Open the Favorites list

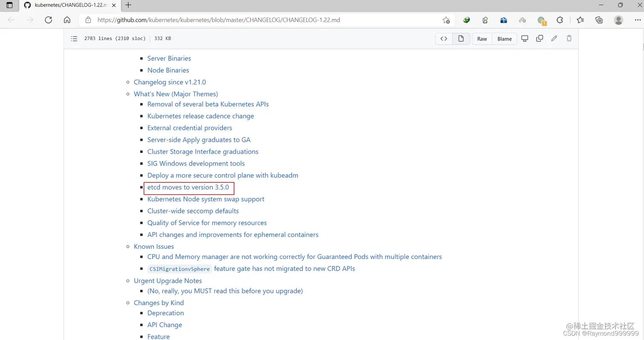pyautogui.click(x=580, y=20)
